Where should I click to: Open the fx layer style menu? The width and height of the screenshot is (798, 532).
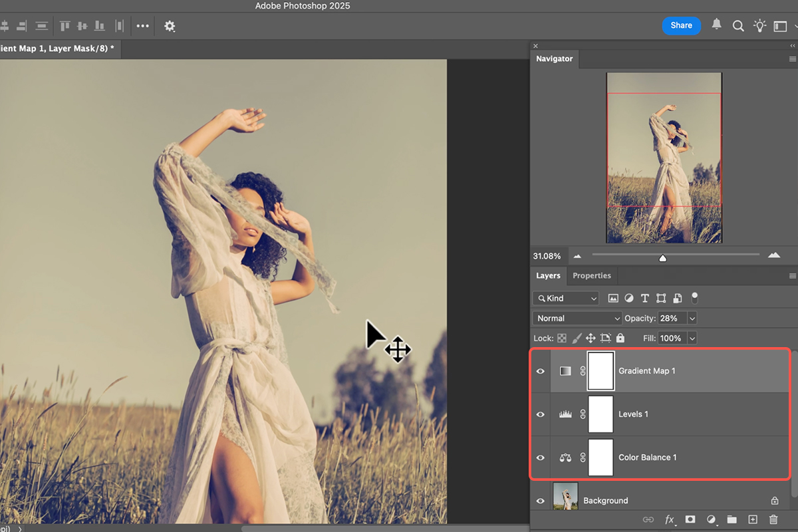pyautogui.click(x=670, y=519)
